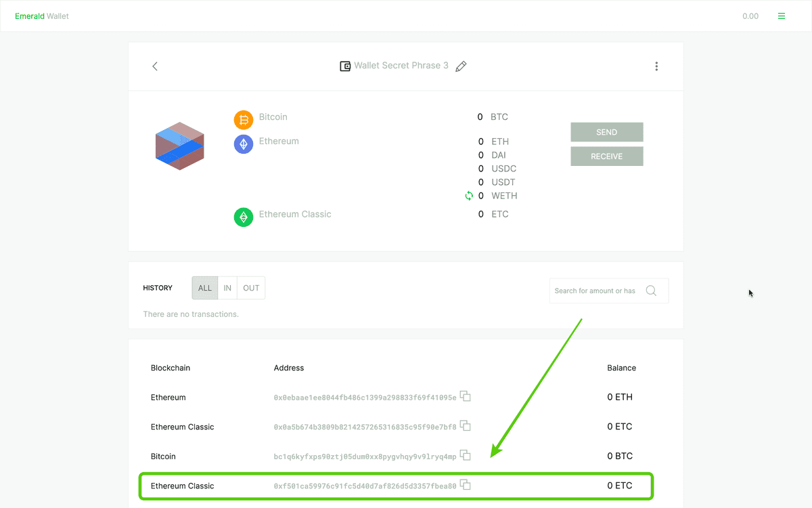Switch to the IN transactions tab

pyautogui.click(x=227, y=287)
